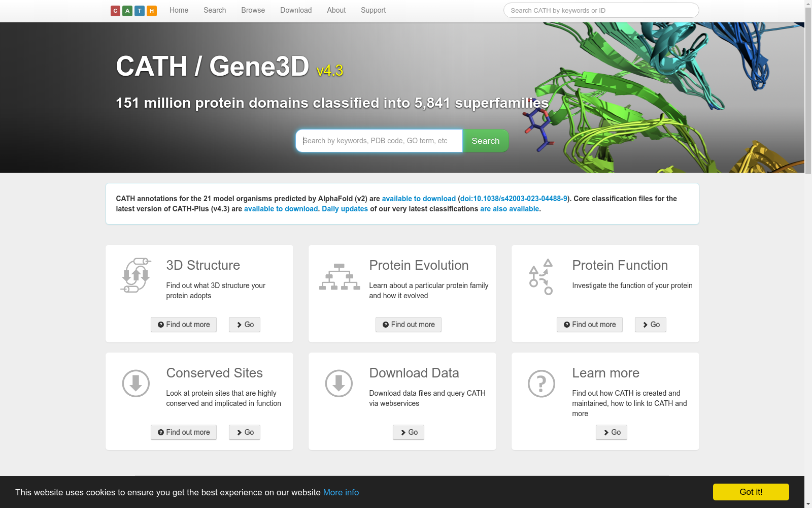Open the Daily updates link
This screenshot has width=812, height=508.
[x=345, y=209]
